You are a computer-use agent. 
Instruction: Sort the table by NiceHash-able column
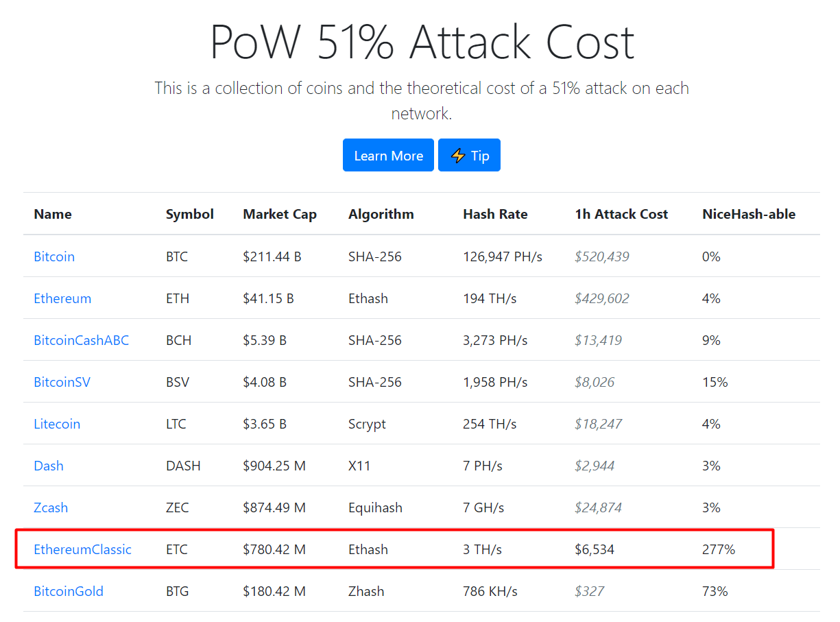click(x=749, y=214)
